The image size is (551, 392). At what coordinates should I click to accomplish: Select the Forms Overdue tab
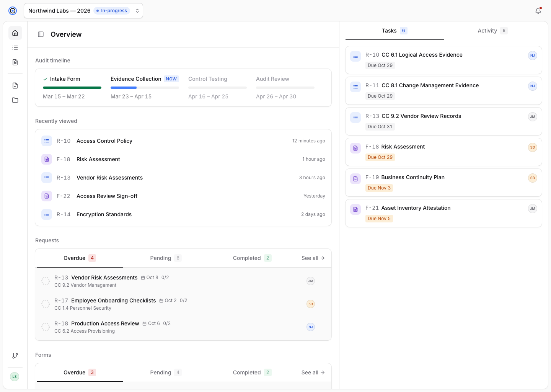click(x=80, y=372)
